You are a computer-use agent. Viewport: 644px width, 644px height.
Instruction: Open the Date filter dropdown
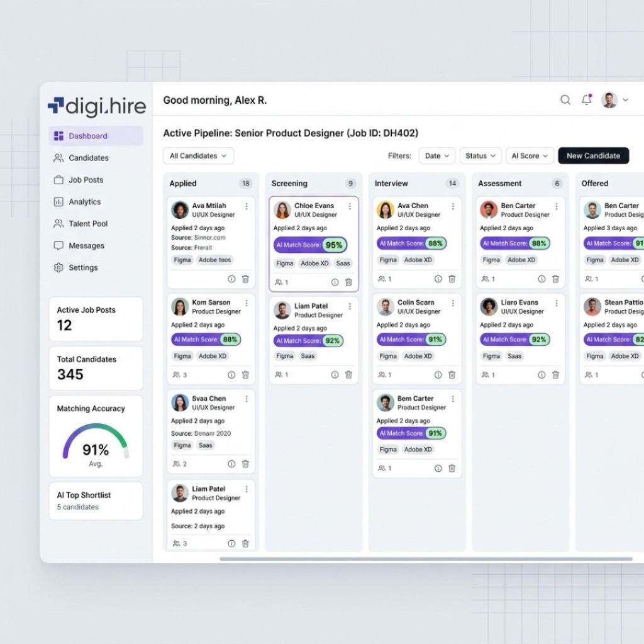pyautogui.click(x=436, y=156)
